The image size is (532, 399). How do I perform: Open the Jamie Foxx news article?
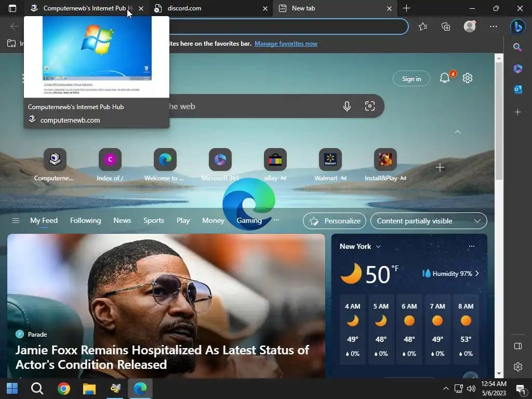click(166, 306)
